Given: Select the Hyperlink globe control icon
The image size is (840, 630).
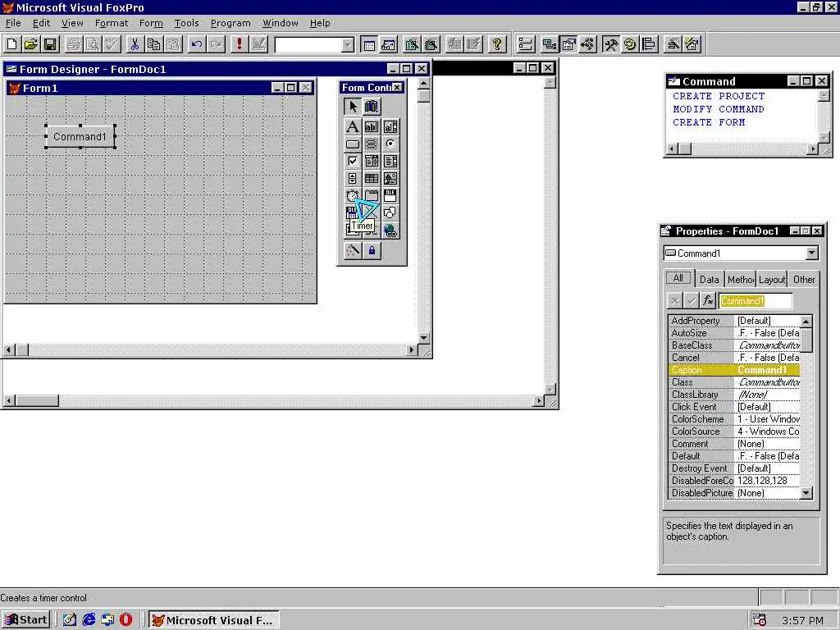Looking at the screenshot, I should pos(390,231).
